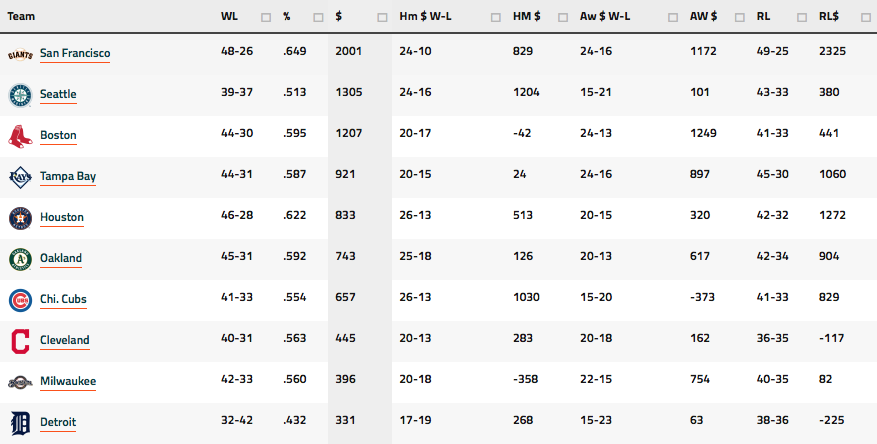Screen dimensions: 877x444
Task: Click the Detroit Tigers logo
Action: click(20, 423)
